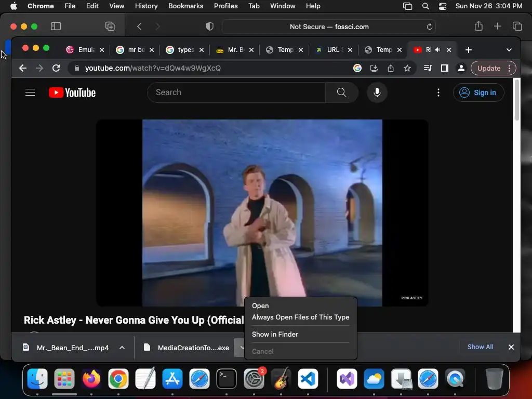Image resolution: width=532 pixels, height=399 pixels.
Task: Open the Bookmarks menu
Action: point(185,6)
